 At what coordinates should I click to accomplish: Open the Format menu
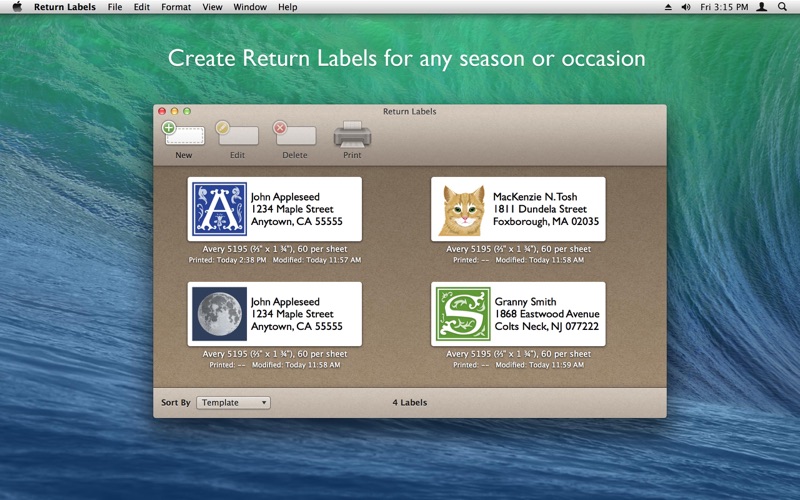[176, 7]
